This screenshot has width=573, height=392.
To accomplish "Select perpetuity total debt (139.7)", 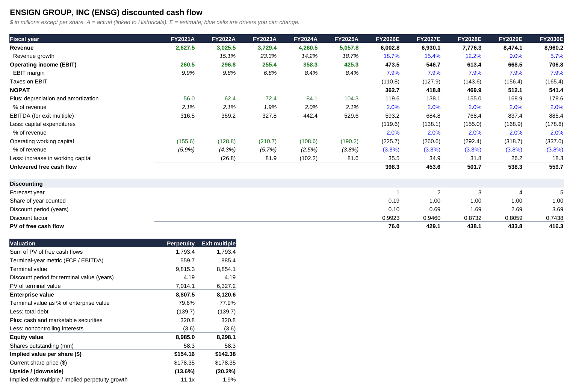I will point(186,312).
